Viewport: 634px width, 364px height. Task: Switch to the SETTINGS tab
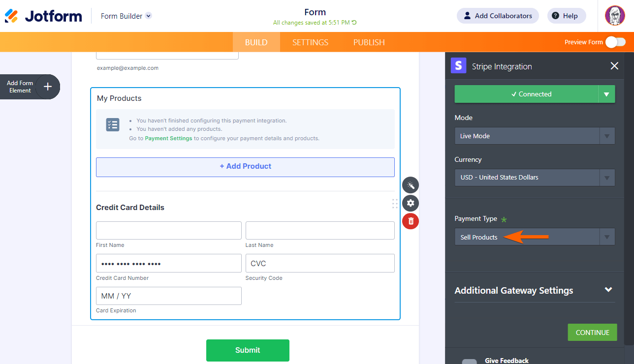[310, 42]
